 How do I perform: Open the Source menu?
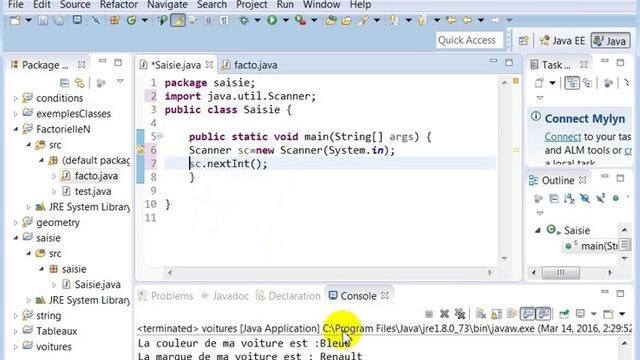(75, 4)
